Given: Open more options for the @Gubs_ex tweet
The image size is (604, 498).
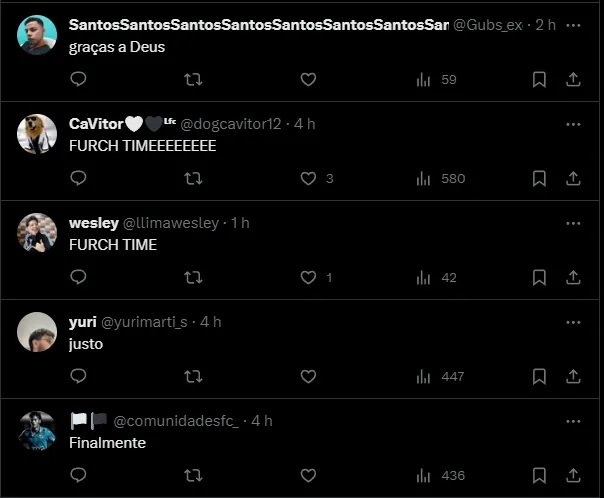Looking at the screenshot, I should point(573,25).
